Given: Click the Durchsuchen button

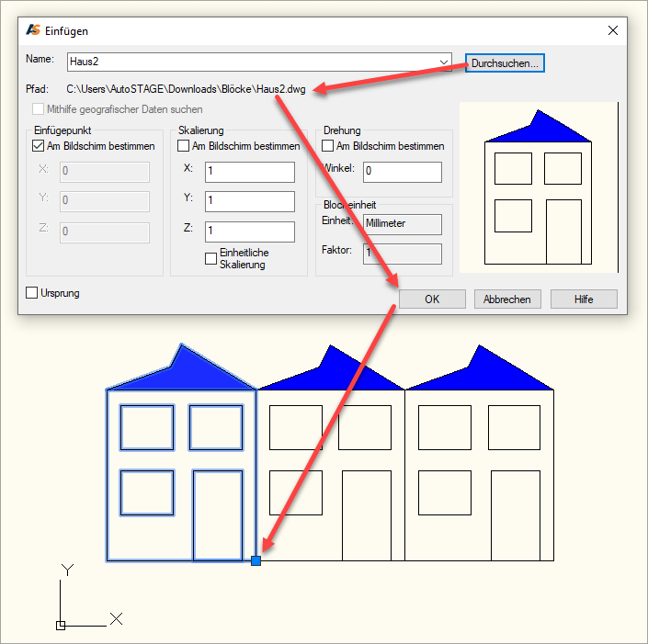Looking at the screenshot, I should 506,62.
